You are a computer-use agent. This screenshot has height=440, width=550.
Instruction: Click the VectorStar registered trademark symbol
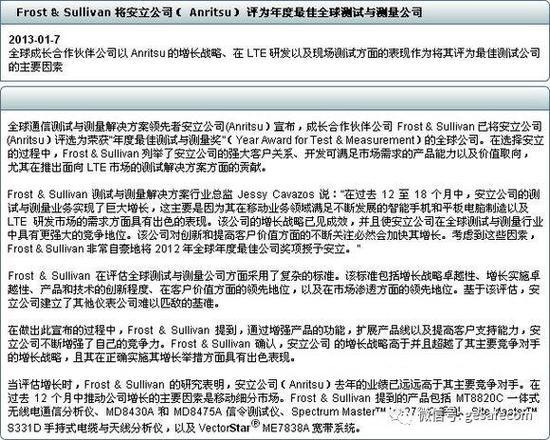(x=256, y=424)
